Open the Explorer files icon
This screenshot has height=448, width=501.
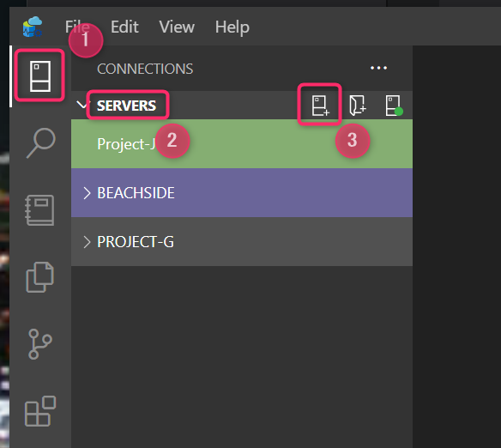pos(40,277)
